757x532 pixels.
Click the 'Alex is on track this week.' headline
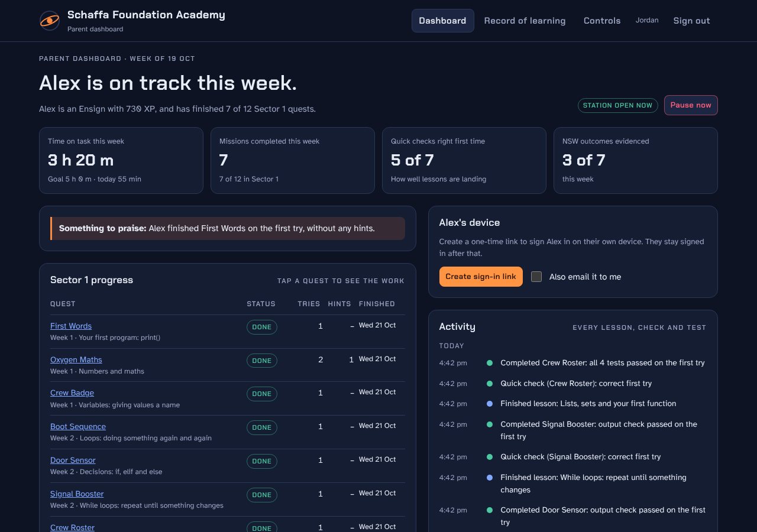click(168, 83)
